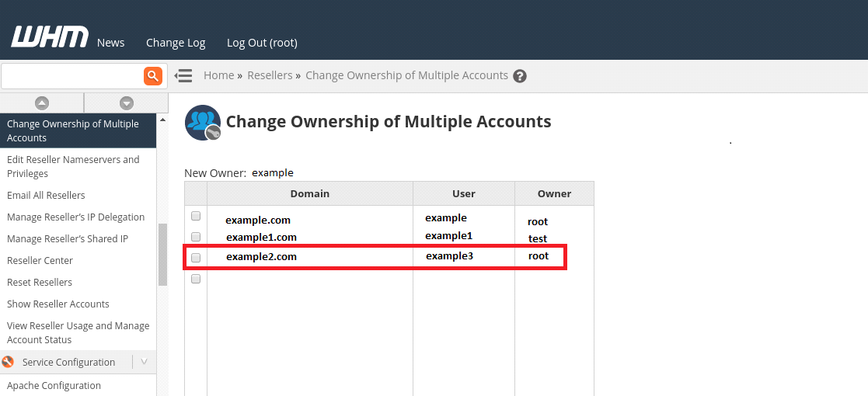Go to Resellers breadcrumb
This screenshot has width=868, height=396.
[x=270, y=75]
